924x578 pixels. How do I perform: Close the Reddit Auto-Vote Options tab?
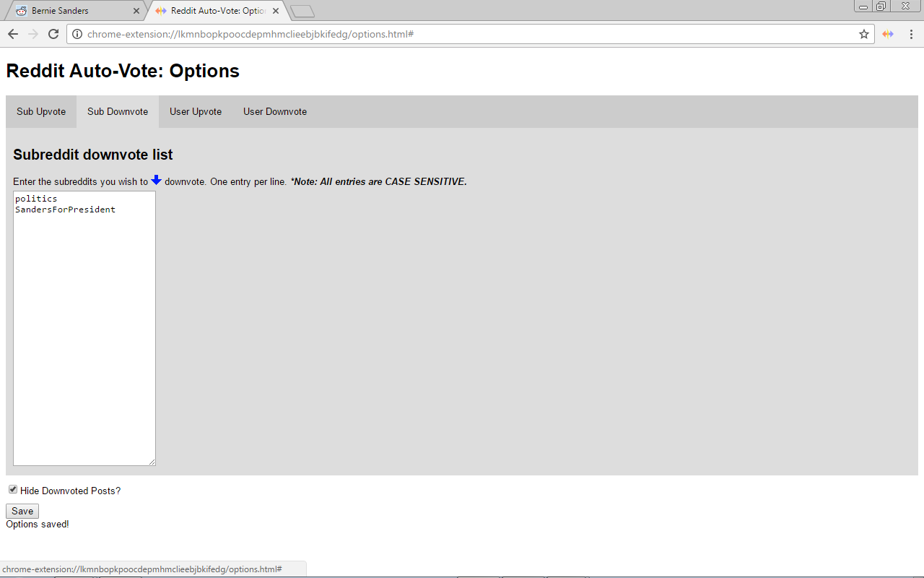click(x=276, y=11)
